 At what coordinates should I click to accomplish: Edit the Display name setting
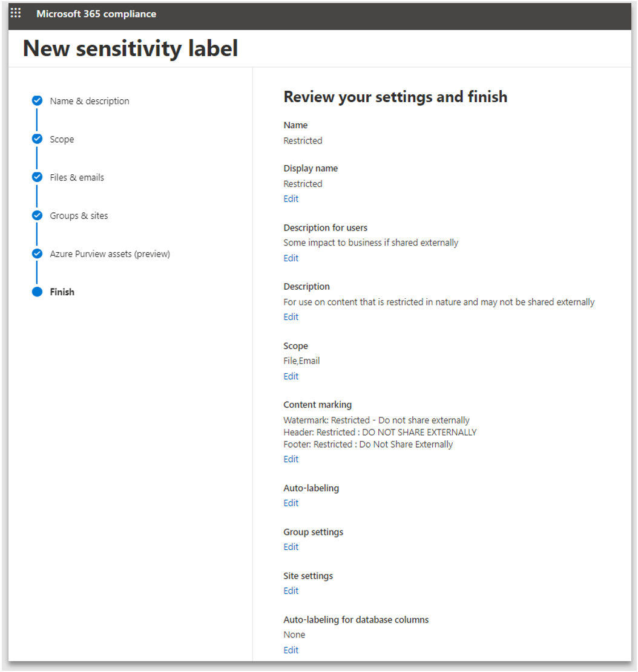[291, 198]
